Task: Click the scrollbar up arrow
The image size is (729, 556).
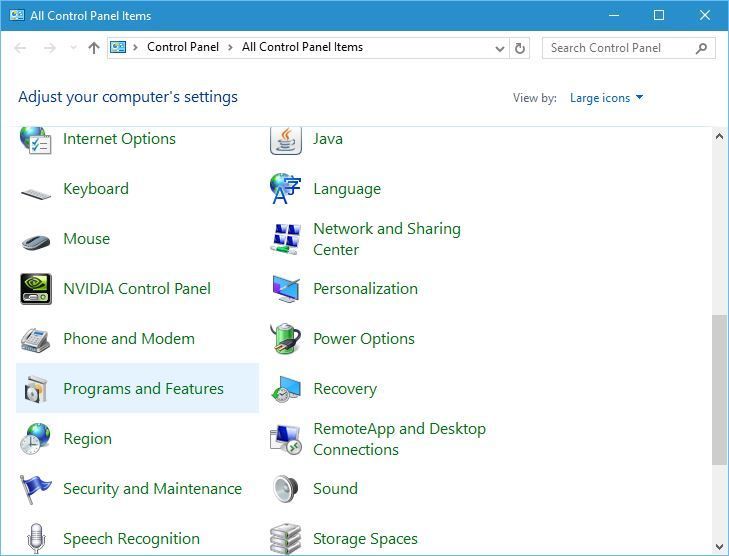Action: (x=719, y=136)
